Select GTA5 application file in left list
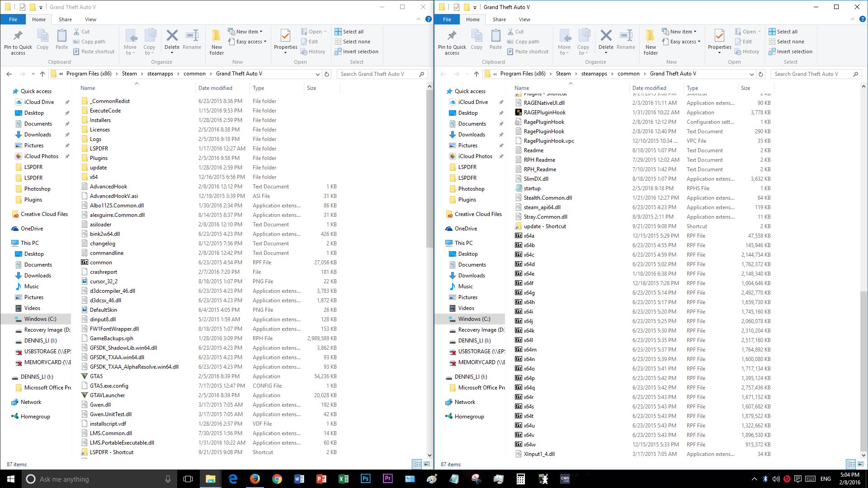The image size is (868, 488). pyautogui.click(x=96, y=376)
